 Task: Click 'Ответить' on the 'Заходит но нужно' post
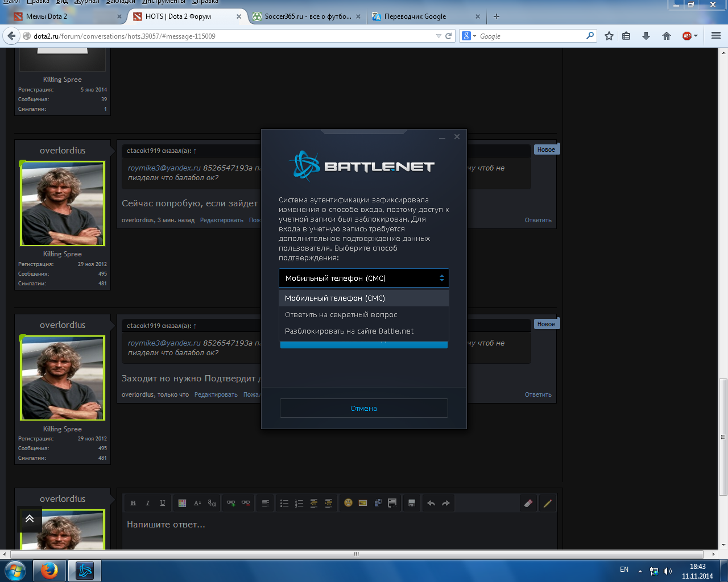[x=538, y=394]
